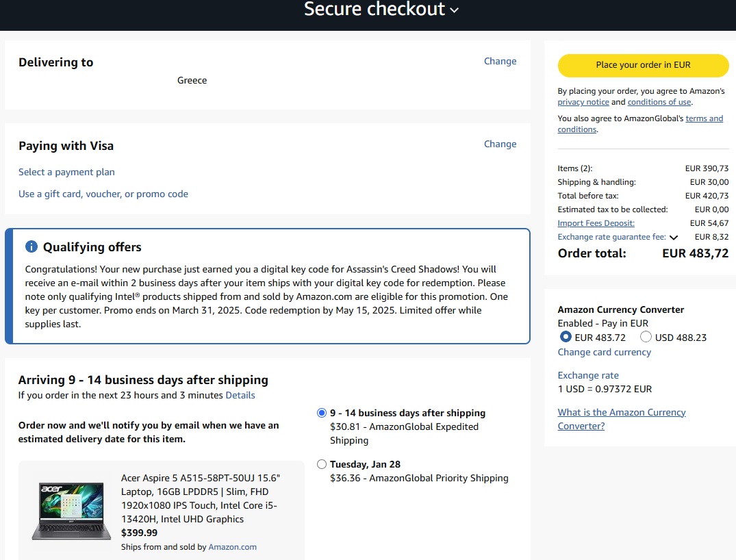Select USD 488.23 payment currency radio
This screenshot has height=560, width=736.
pyautogui.click(x=646, y=337)
